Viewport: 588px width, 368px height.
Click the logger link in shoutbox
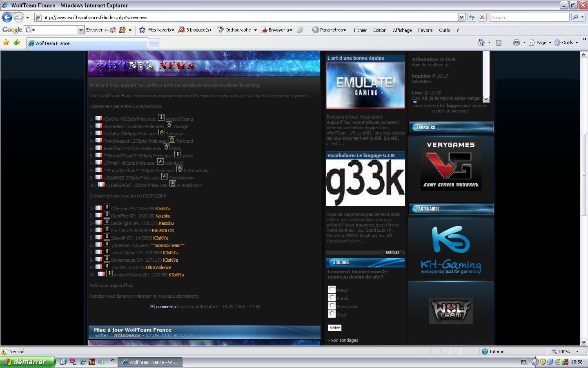[x=454, y=105]
